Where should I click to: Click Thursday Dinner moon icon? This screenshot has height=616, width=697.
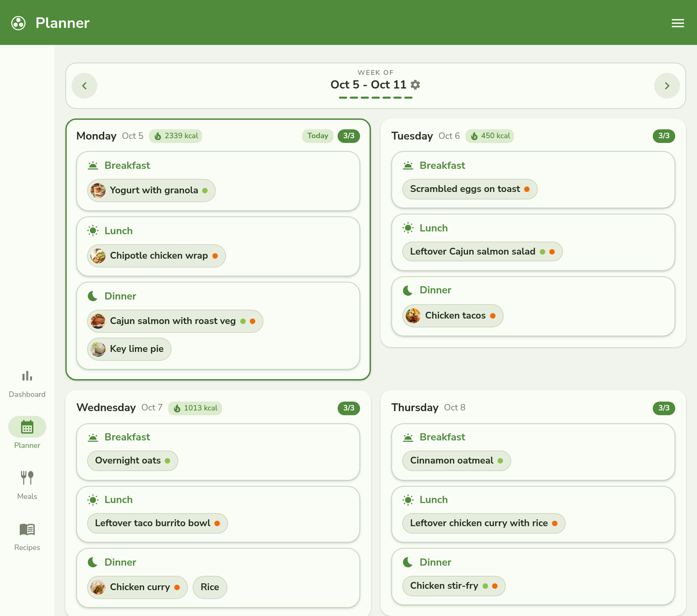point(408,563)
